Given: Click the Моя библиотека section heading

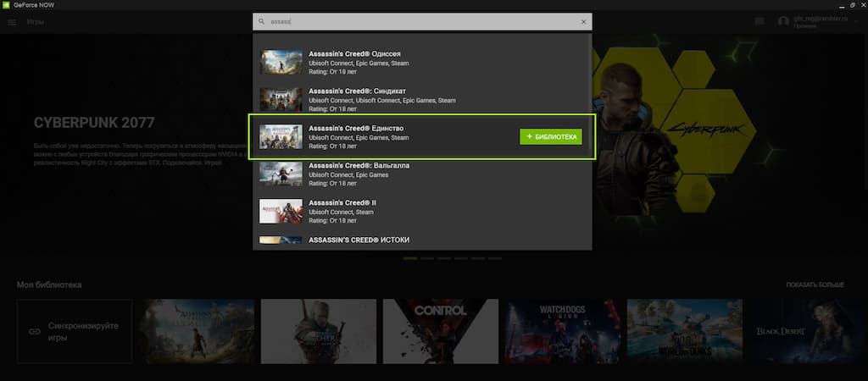Looking at the screenshot, I should tap(49, 284).
